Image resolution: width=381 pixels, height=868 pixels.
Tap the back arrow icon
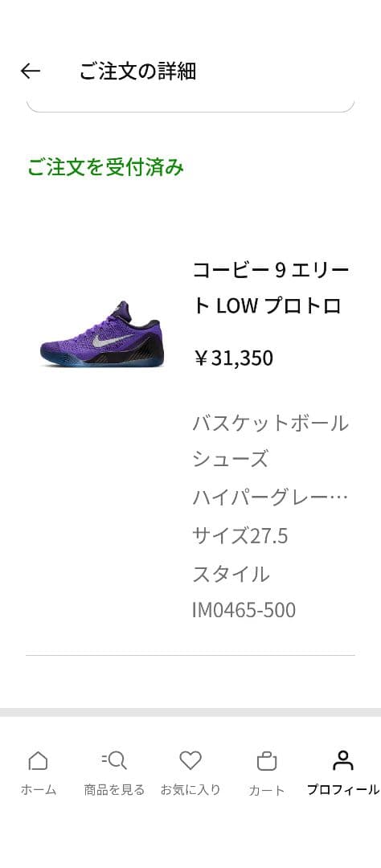31,71
